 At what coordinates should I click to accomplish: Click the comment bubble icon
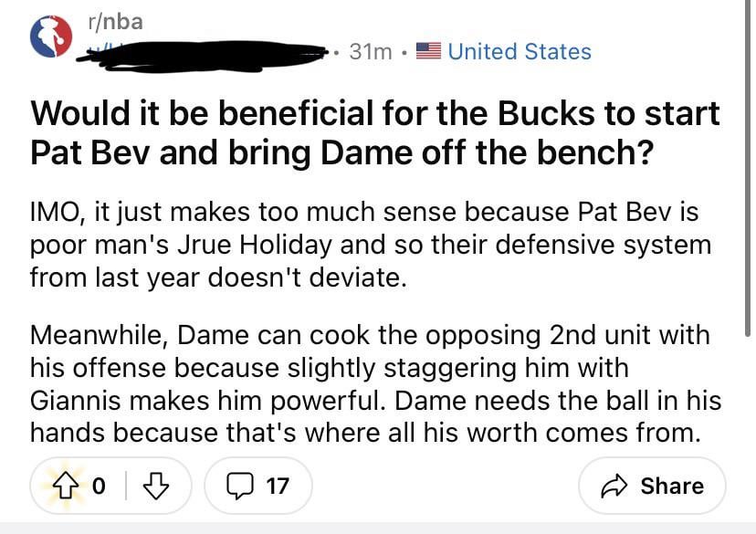click(x=238, y=486)
